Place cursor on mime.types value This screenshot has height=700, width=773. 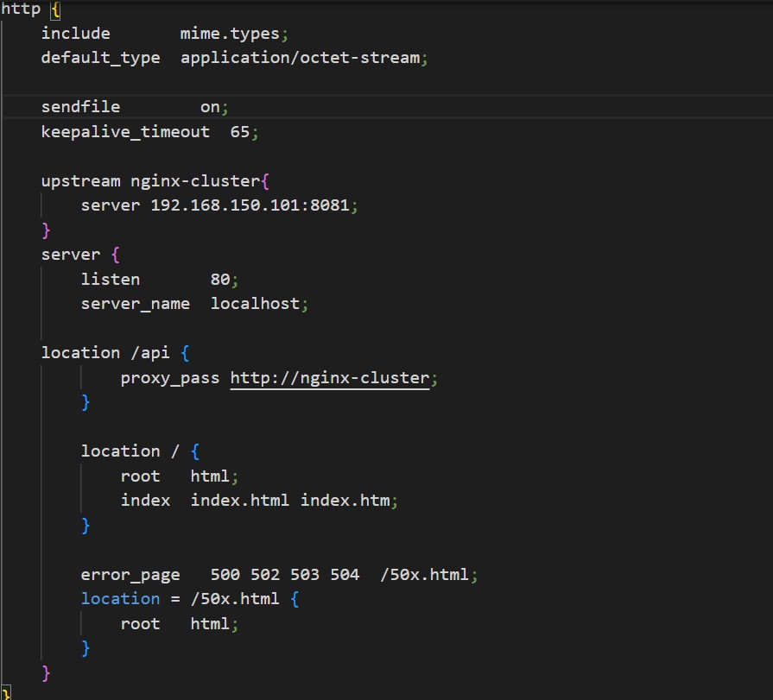(x=231, y=34)
